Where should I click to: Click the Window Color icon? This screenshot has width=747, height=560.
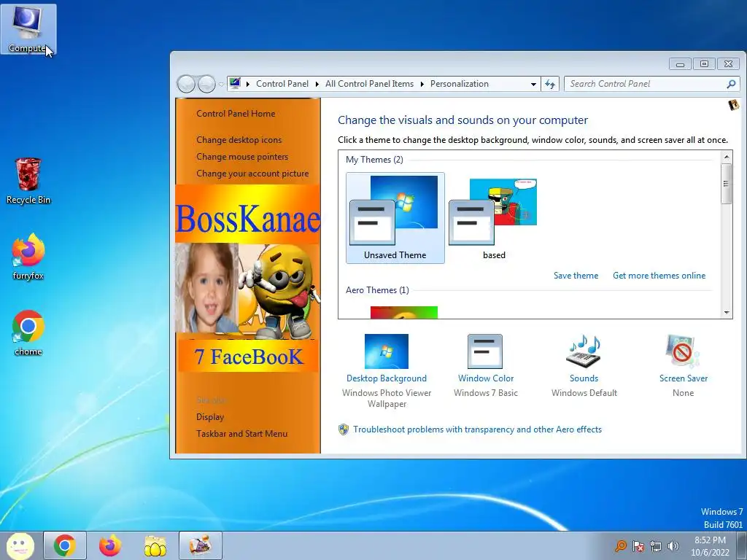485,351
